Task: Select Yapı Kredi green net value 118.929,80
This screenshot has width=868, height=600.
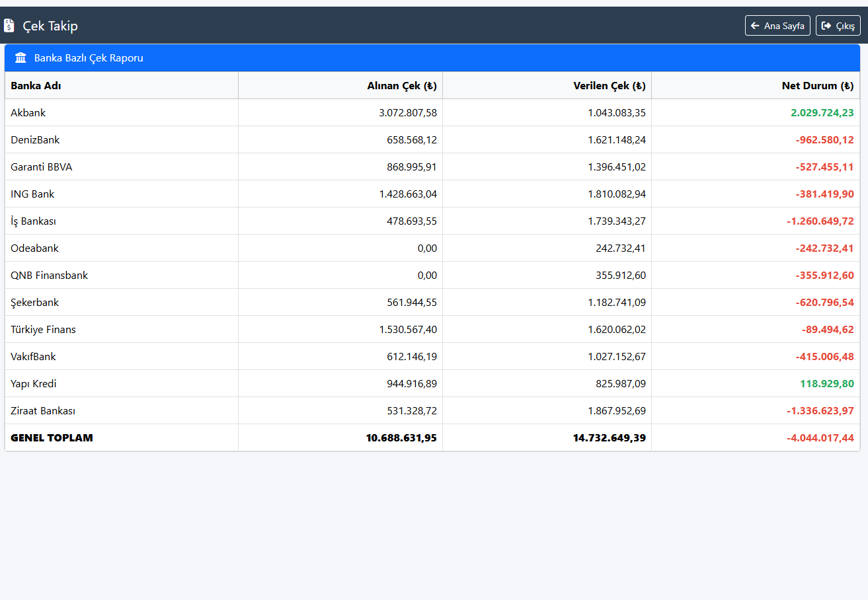Action: click(x=826, y=384)
